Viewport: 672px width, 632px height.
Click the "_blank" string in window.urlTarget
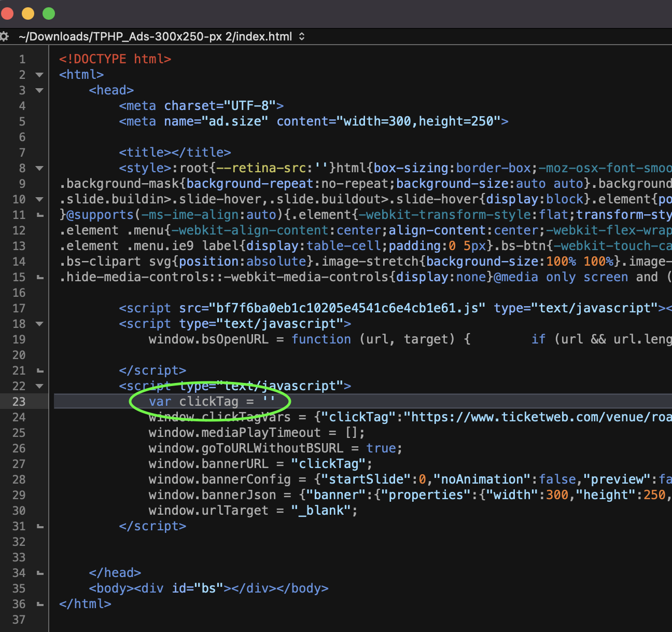click(x=320, y=511)
